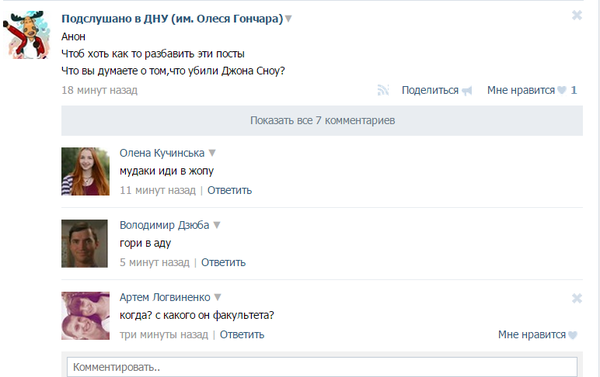Select the comment когда? с какого он факультета?
Image resolution: width=600 pixels, height=377 pixels.
pos(197,315)
